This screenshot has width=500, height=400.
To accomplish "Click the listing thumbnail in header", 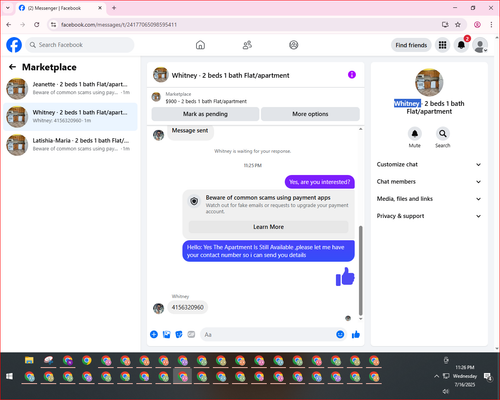I will pyautogui.click(x=160, y=75).
